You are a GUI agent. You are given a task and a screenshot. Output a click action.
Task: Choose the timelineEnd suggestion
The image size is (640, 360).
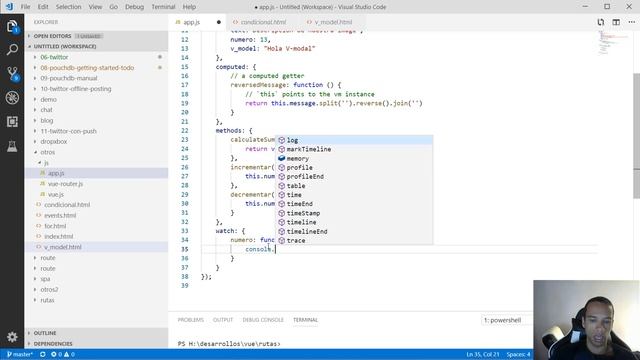pyautogui.click(x=354, y=231)
